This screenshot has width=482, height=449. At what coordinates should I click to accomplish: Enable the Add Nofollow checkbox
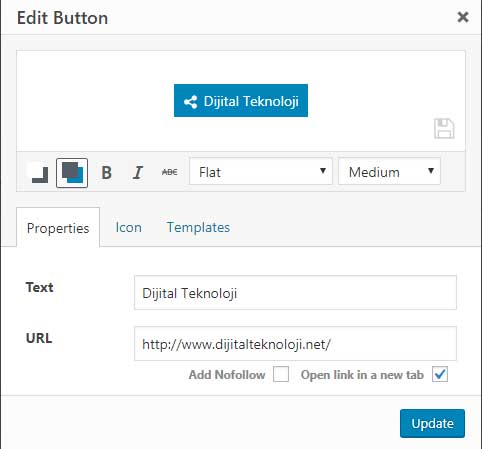281,374
